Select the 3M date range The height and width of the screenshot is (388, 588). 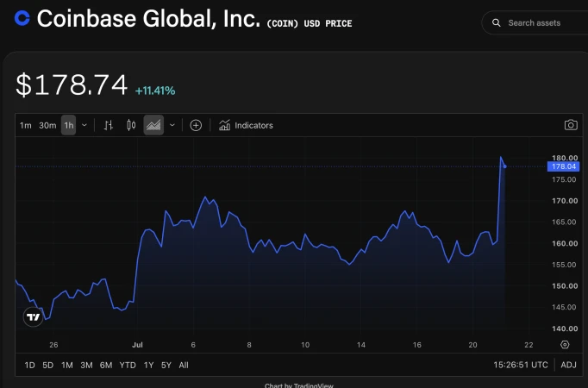click(86, 365)
